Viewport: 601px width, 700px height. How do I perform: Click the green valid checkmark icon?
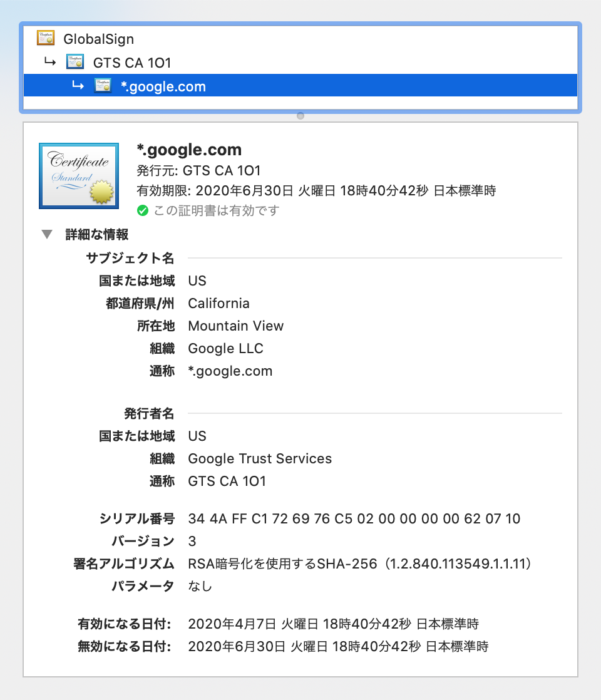coord(143,210)
